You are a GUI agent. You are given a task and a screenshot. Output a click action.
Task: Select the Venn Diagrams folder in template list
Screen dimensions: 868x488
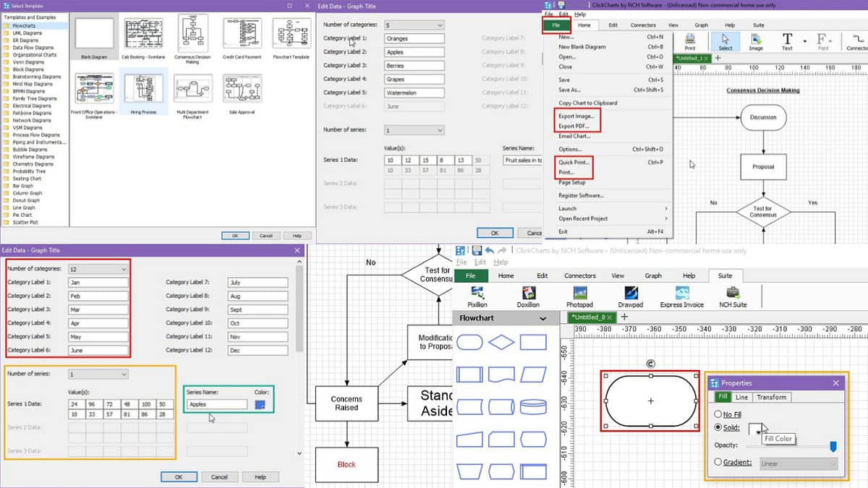pos(27,62)
